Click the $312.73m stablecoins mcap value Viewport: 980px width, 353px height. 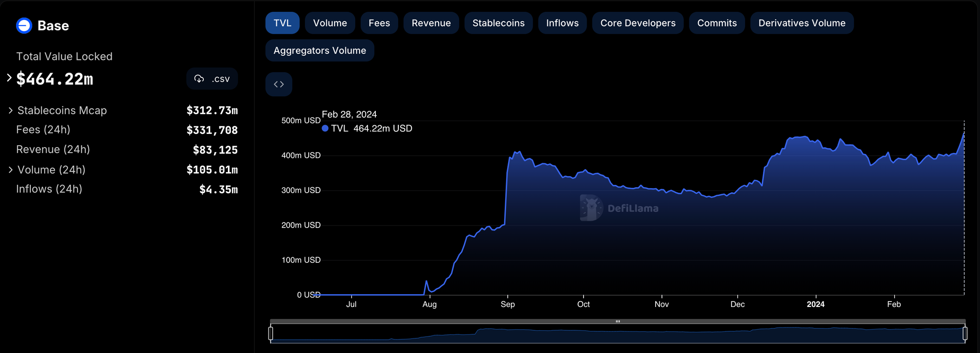(x=212, y=111)
